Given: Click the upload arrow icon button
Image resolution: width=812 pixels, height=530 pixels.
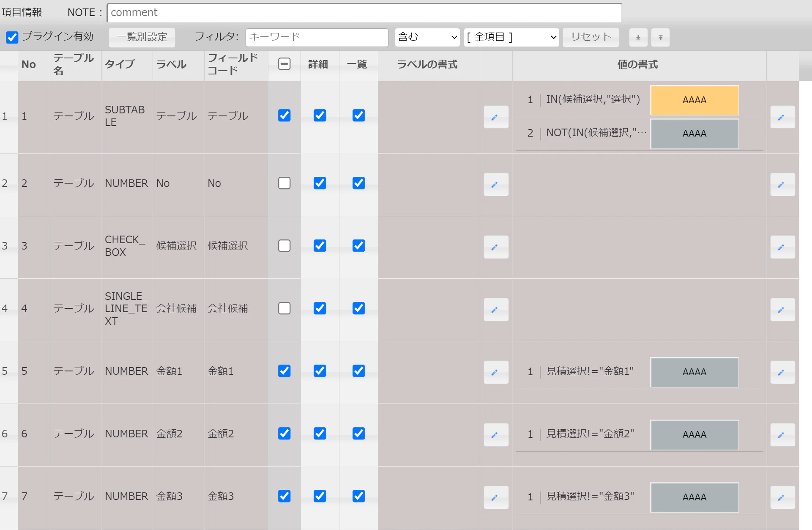Looking at the screenshot, I should click(660, 37).
